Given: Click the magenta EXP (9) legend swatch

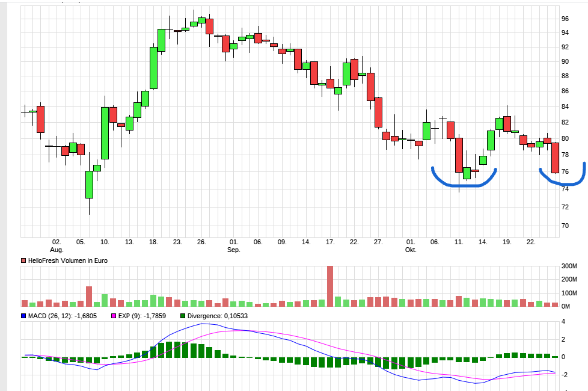Looking at the screenshot, I should tap(114, 316).
